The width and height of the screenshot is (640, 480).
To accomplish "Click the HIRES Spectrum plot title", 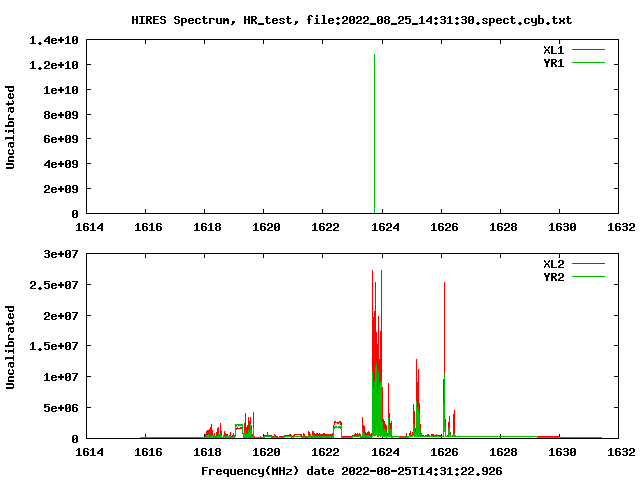I will [351, 20].
